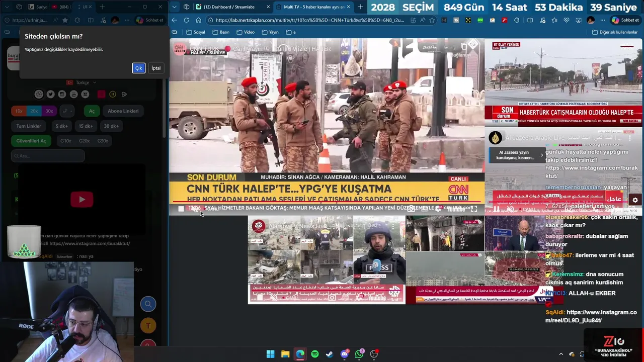The width and height of the screenshot is (644, 362).
Task: Open the Dribbble icon in left panel
Action: click(x=39, y=94)
